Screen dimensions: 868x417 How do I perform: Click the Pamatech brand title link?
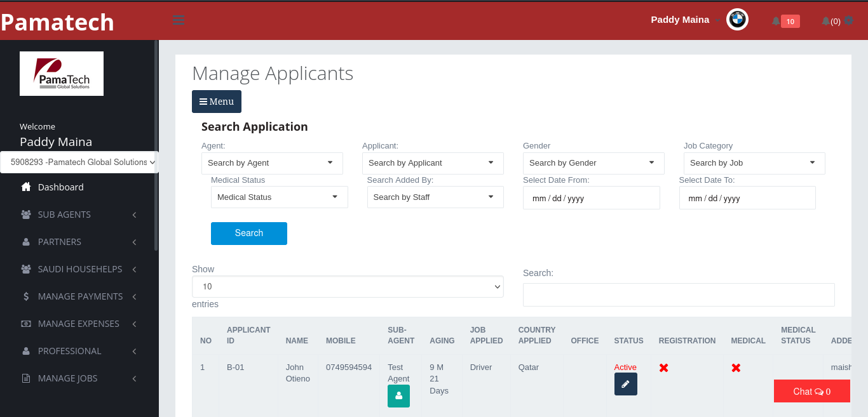[x=57, y=22]
